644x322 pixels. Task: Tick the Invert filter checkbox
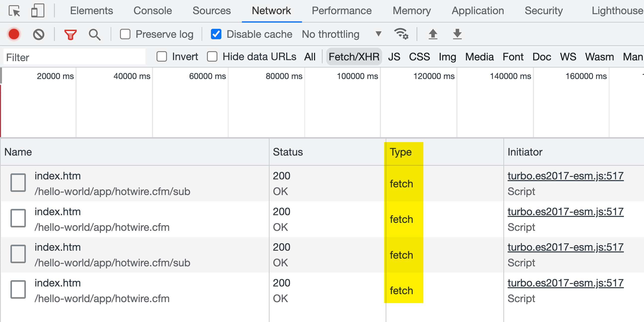162,56
